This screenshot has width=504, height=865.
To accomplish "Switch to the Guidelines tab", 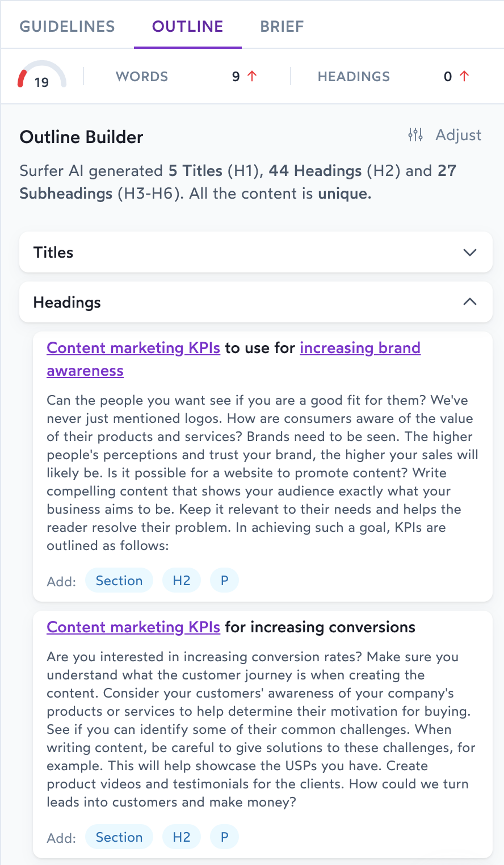I will click(67, 26).
